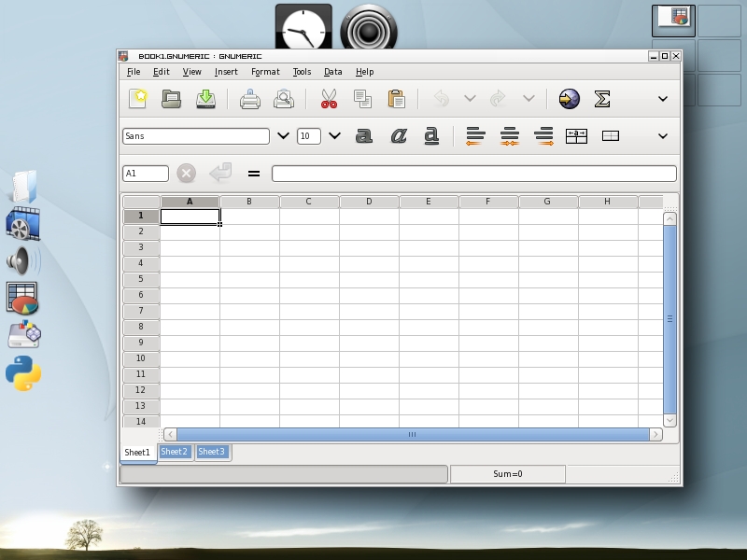Paste from clipboard icon
Screen dimensions: 747x560
(396, 98)
